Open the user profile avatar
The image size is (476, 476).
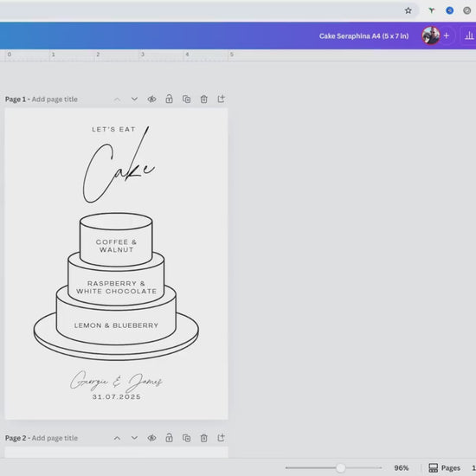point(431,35)
